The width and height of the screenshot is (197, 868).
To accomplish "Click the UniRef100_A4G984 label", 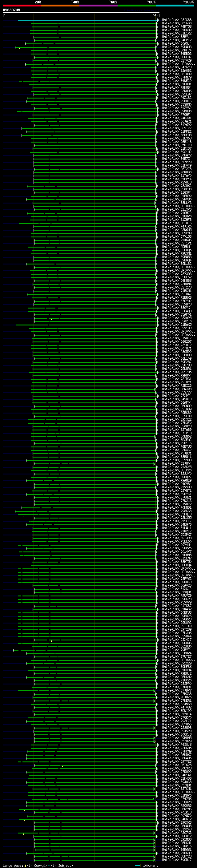I will pos(177,484).
